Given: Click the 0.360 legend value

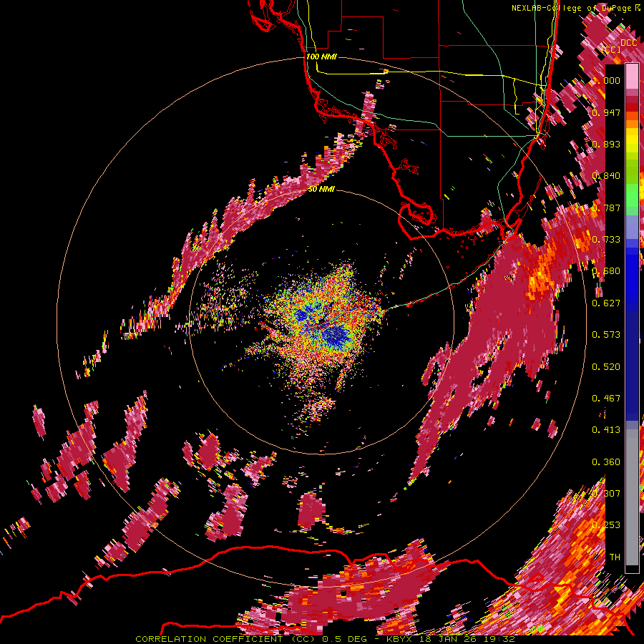Looking at the screenshot, I should [x=606, y=462].
